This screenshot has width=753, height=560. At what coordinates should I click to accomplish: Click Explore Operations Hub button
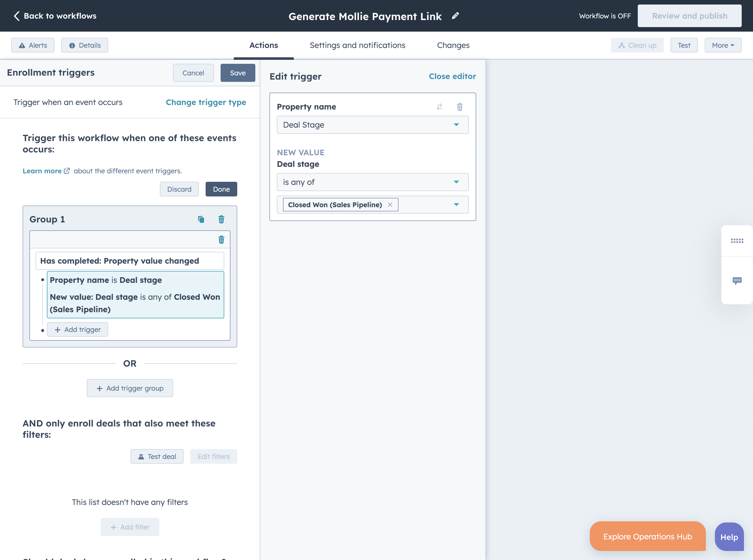647,536
